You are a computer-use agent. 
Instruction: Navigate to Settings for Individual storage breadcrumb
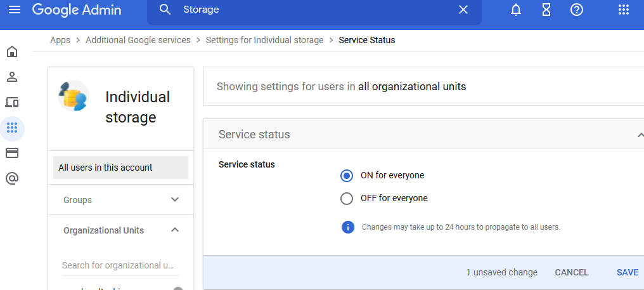pyautogui.click(x=264, y=41)
